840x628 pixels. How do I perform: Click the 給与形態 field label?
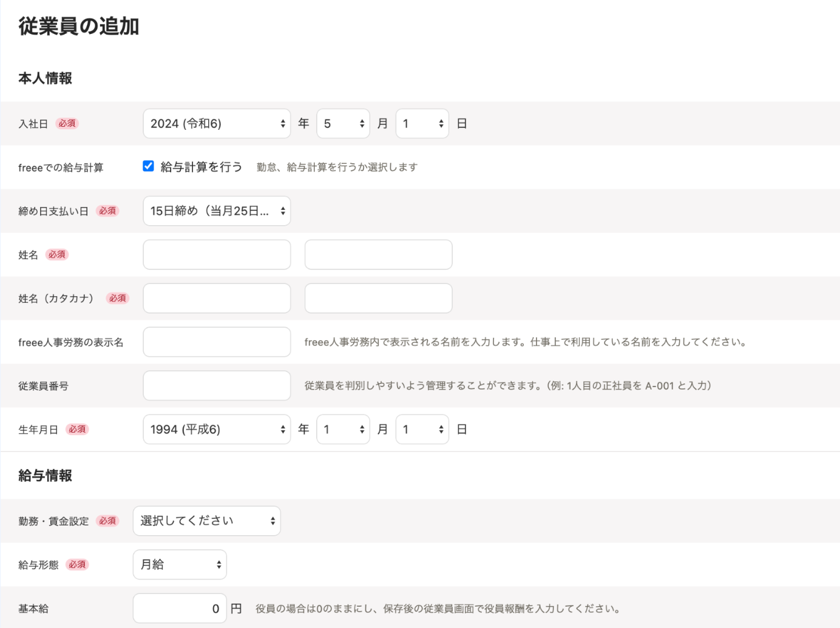(x=38, y=565)
